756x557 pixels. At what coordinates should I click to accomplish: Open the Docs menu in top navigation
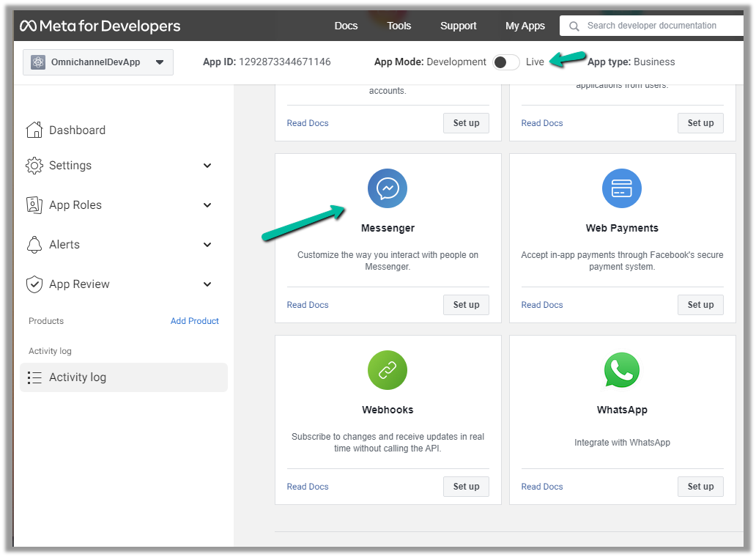click(346, 26)
